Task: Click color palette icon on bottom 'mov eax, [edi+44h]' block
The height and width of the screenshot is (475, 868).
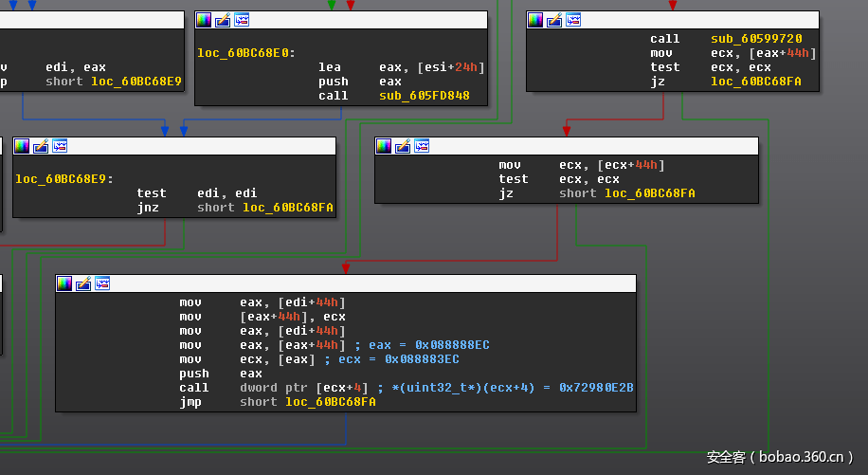Action: coord(64,283)
